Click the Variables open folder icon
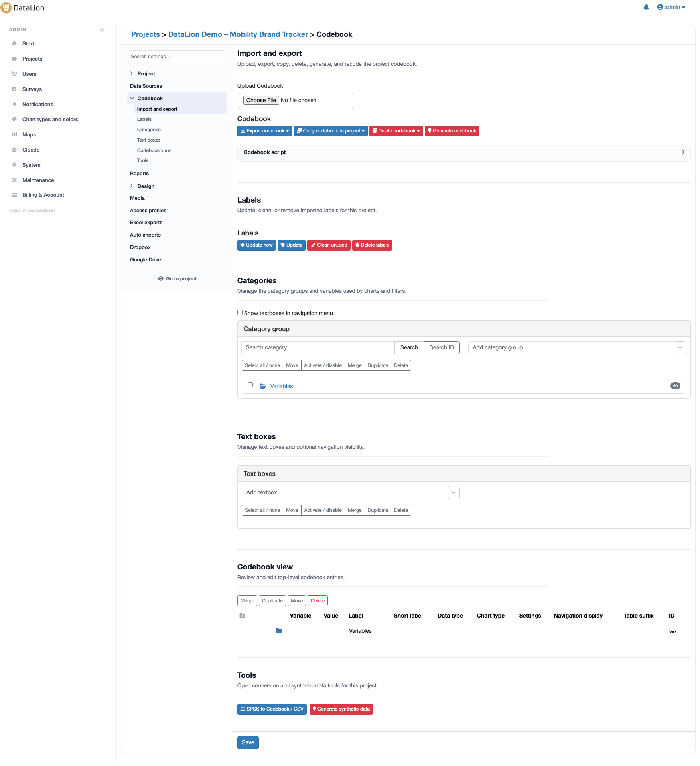 (263, 386)
